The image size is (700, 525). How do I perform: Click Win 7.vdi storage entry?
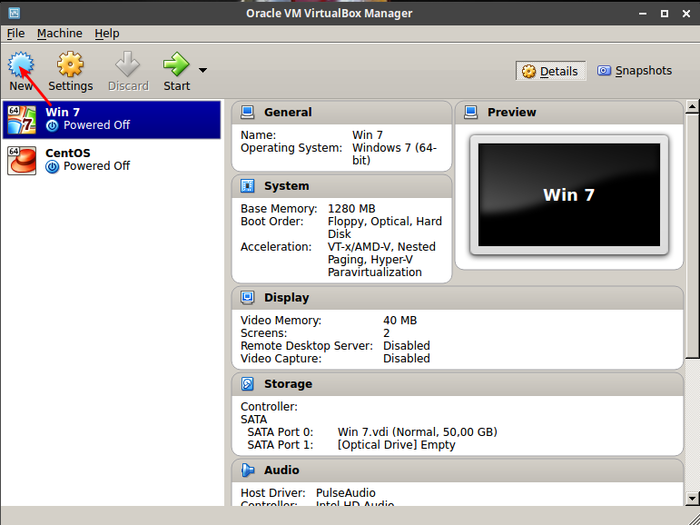coord(417,432)
